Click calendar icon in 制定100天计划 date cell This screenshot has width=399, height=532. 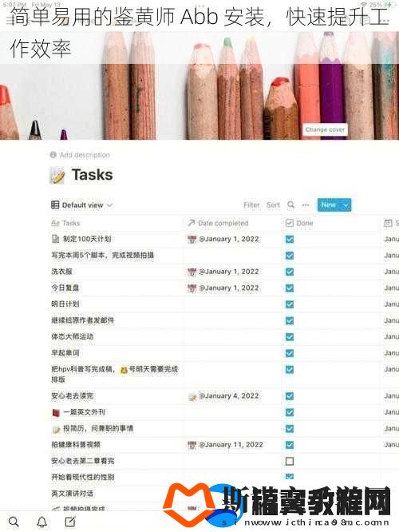click(x=192, y=239)
